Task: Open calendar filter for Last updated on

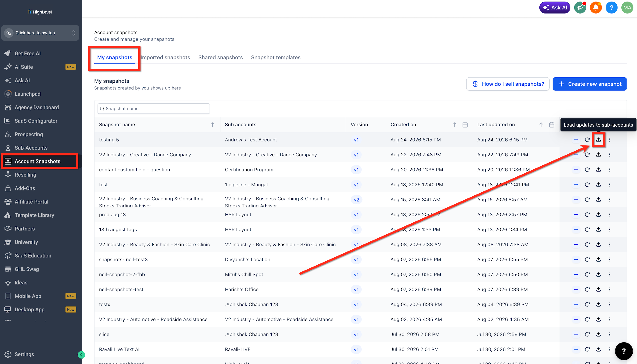Action: tap(552, 125)
